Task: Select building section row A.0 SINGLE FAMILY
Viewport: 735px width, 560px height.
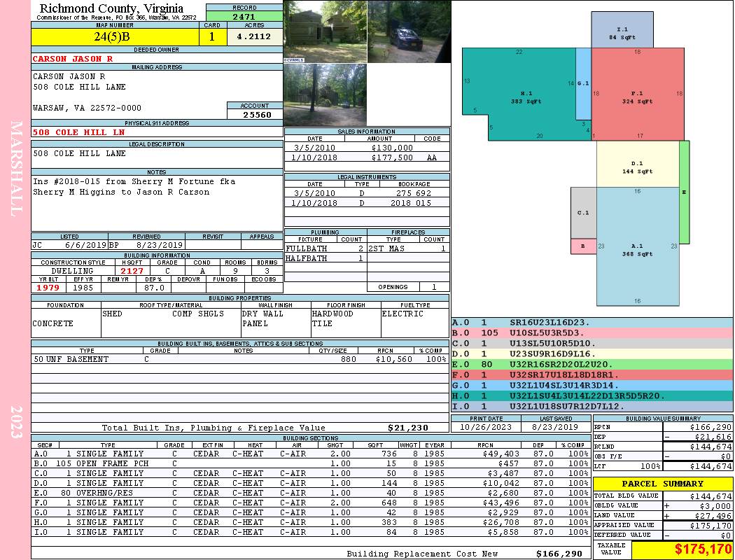Action: click(310, 454)
